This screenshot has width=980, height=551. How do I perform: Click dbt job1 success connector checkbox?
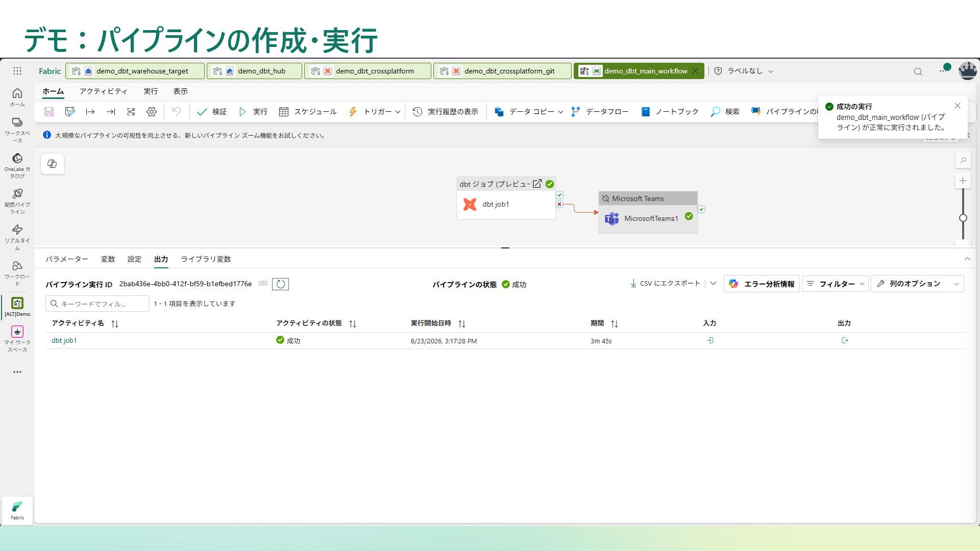pyautogui.click(x=559, y=195)
